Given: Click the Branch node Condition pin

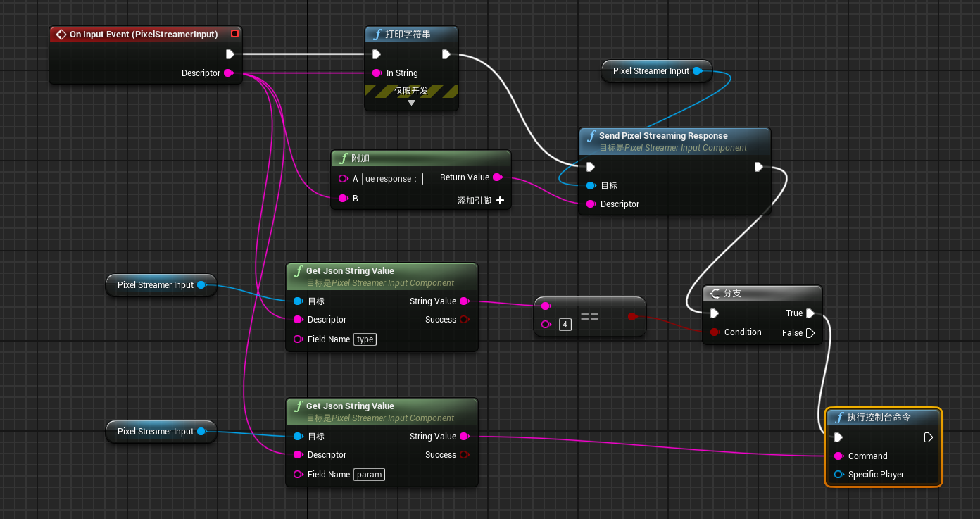Looking at the screenshot, I should (x=715, y=332).
